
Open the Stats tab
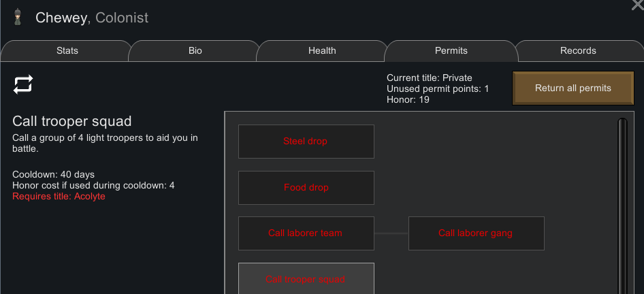click(x=67, y=51)
